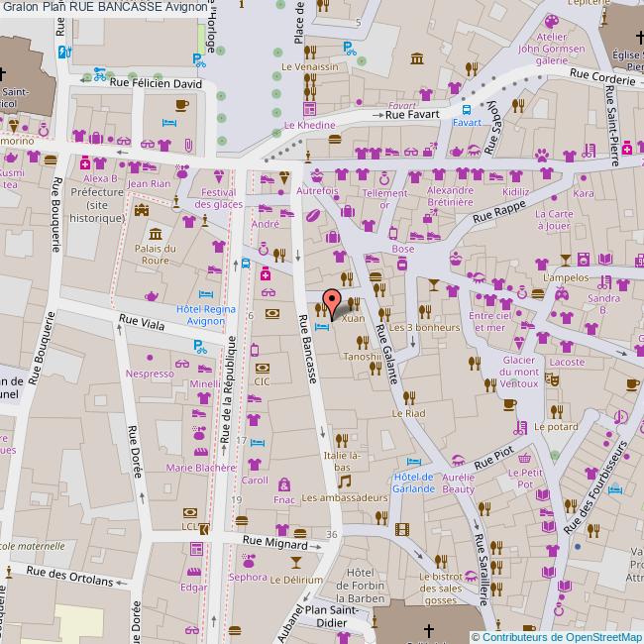Click the Glacier du mont Ventoux ice cream icon
This screenshot has width=644, height=644.
tap(519, 344)
